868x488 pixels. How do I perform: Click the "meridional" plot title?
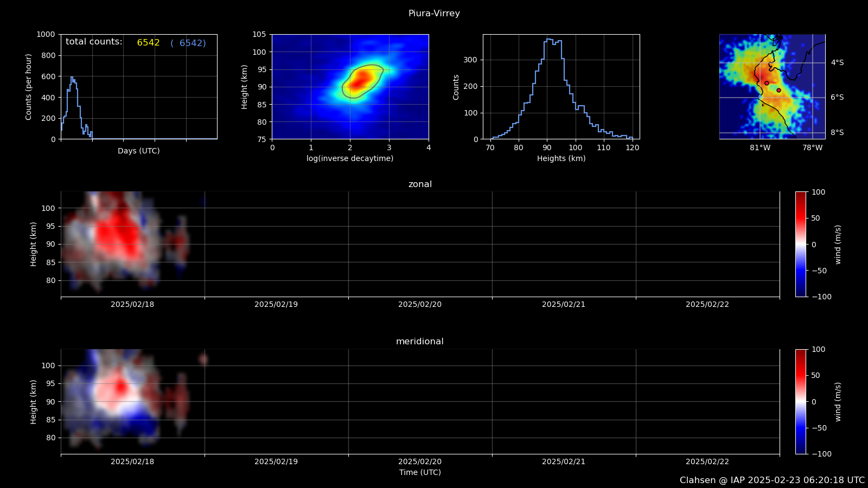click(x=420, y=342)
